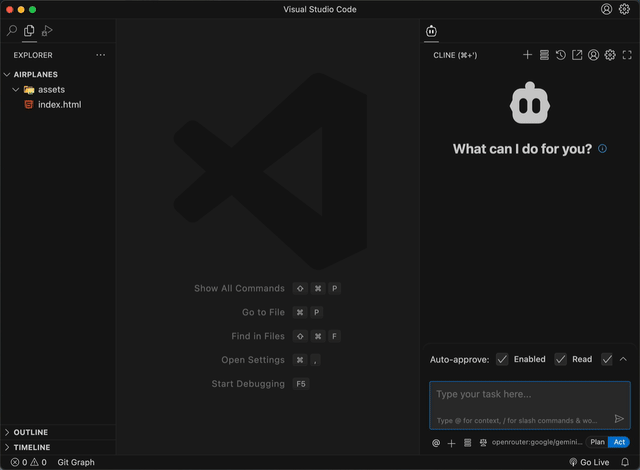Click Go Live in status bar
The height and width of the screenshot is (470, 640).
(589, 462)
